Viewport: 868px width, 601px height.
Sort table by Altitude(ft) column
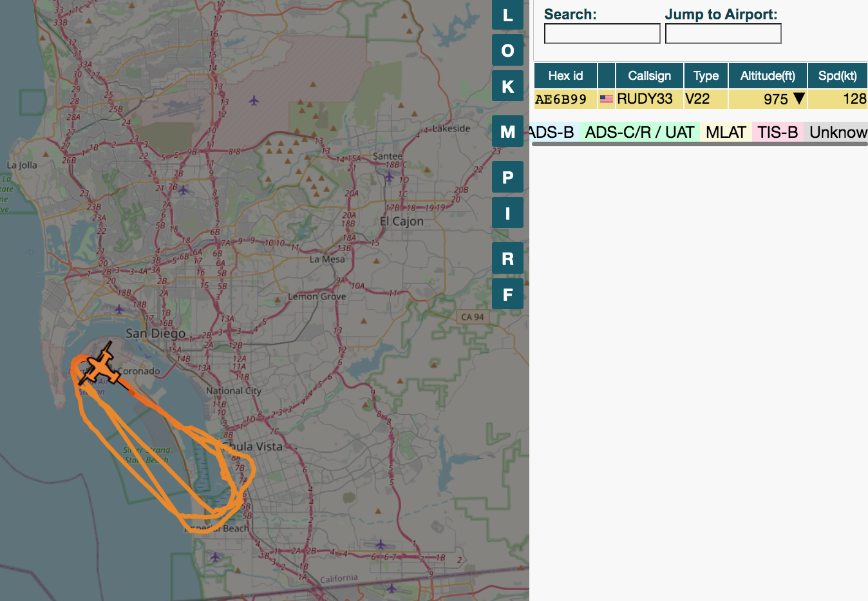point(768,76)
